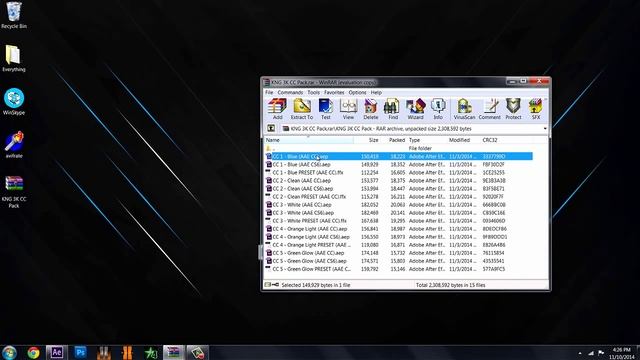The image size is (640, 360).
Task: Click the Delete toolbar icon
Action: [371, 109]
